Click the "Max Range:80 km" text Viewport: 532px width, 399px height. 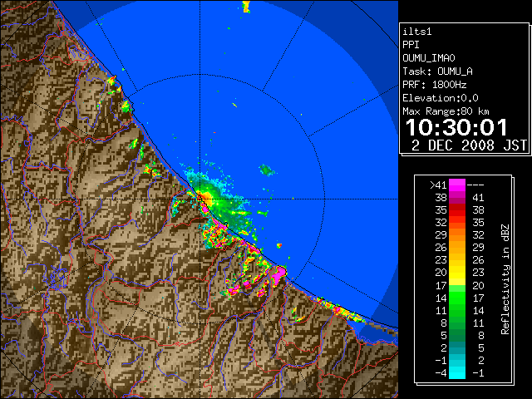click(446, 111)
